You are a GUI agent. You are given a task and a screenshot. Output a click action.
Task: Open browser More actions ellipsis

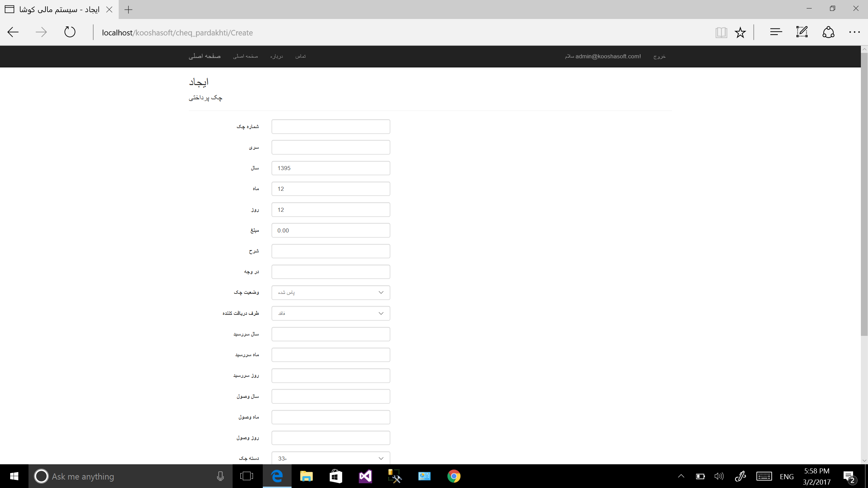tap(854, 32)
